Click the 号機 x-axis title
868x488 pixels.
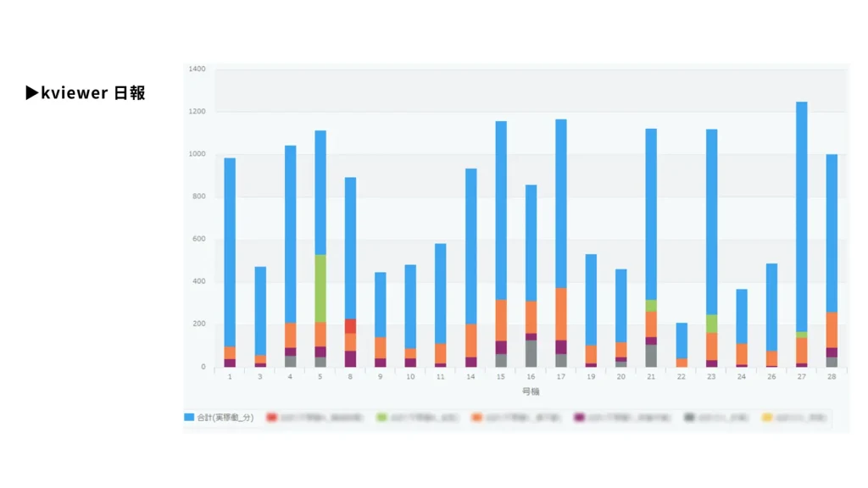(531, 391)
